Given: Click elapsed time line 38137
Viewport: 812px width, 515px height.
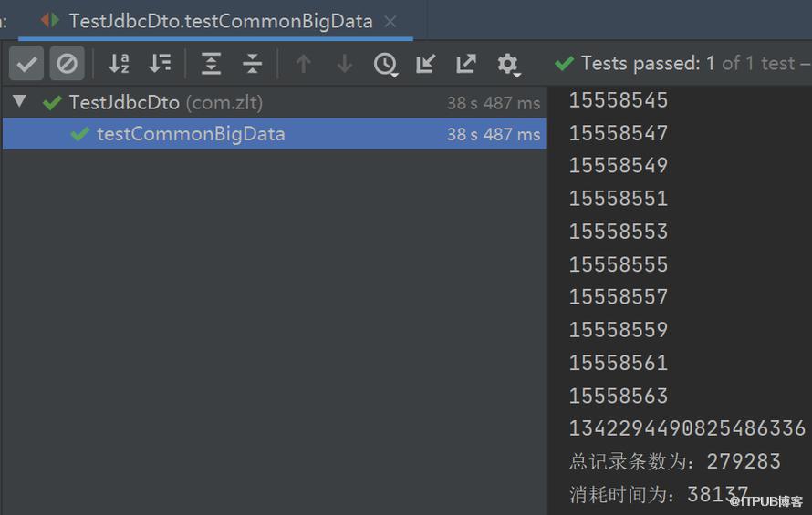Looking at the screenshot, I should [659, 494].
